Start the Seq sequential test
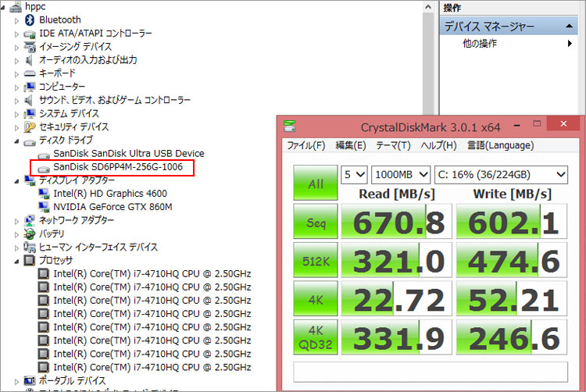 (x=316, y=222)
